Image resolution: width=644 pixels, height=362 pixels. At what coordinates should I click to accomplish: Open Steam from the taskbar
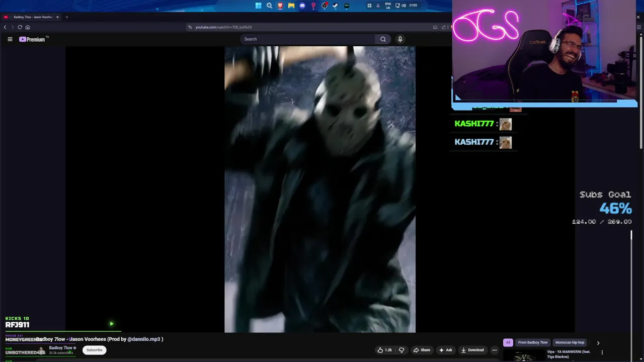click(x=336, y=6)
